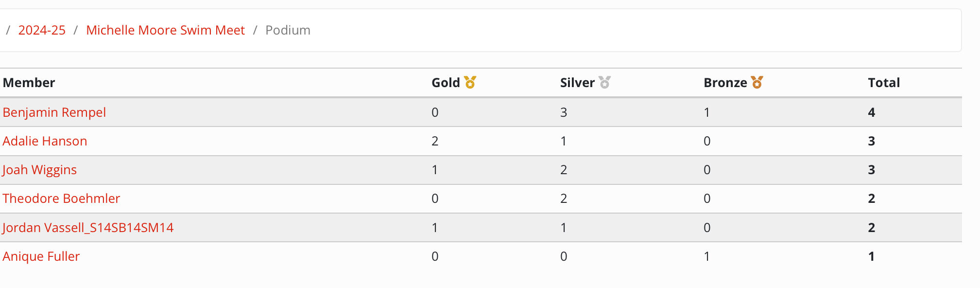Click Benjamin Rempel's total of 4

click(872, 112)
